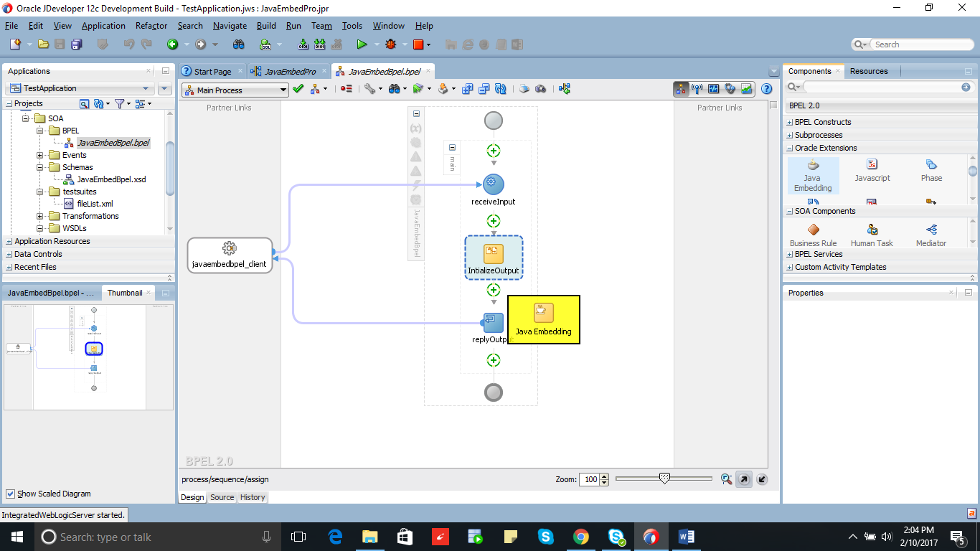Click the Print diagram printer icon
The width and height of the screenshot is (980, 551).
(x=524, y=89)
